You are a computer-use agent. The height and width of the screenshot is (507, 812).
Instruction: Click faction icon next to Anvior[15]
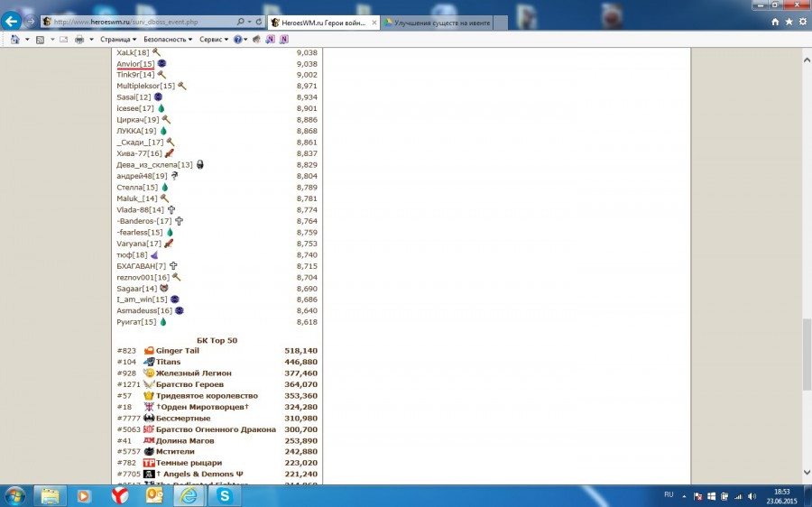161,63
